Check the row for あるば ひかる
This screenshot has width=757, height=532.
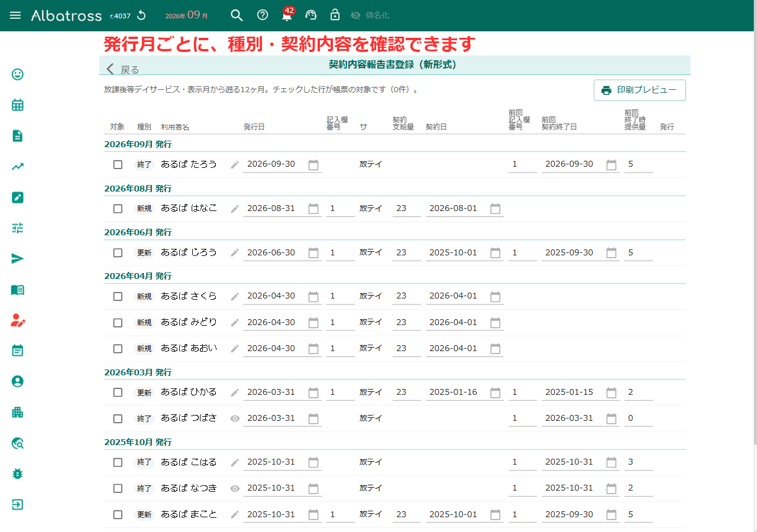click(x=118, y=392)
